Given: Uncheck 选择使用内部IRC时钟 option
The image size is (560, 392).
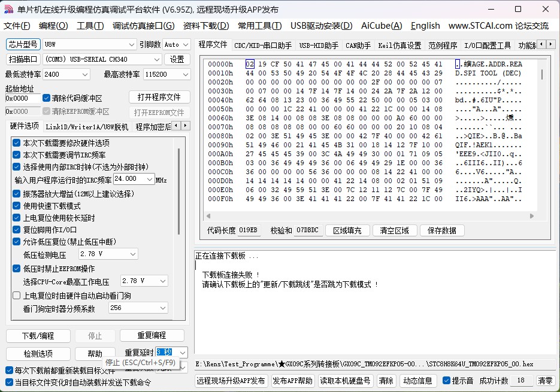Looking at the screenshot, I should click(16, 167).
